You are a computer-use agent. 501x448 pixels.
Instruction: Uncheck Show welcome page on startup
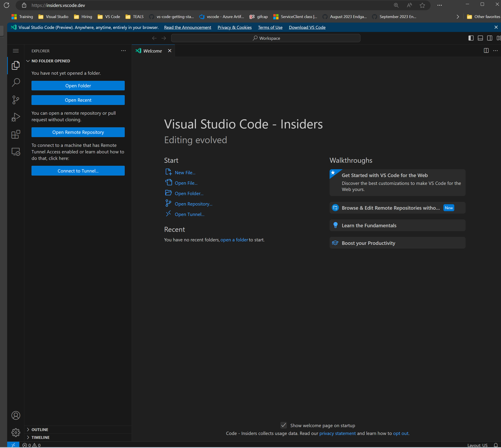click(x=284, y=425)
